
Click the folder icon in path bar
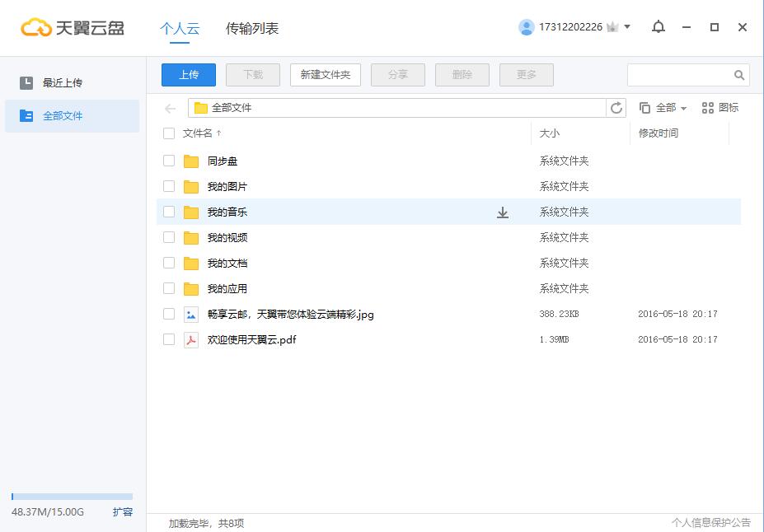(201, 108)
